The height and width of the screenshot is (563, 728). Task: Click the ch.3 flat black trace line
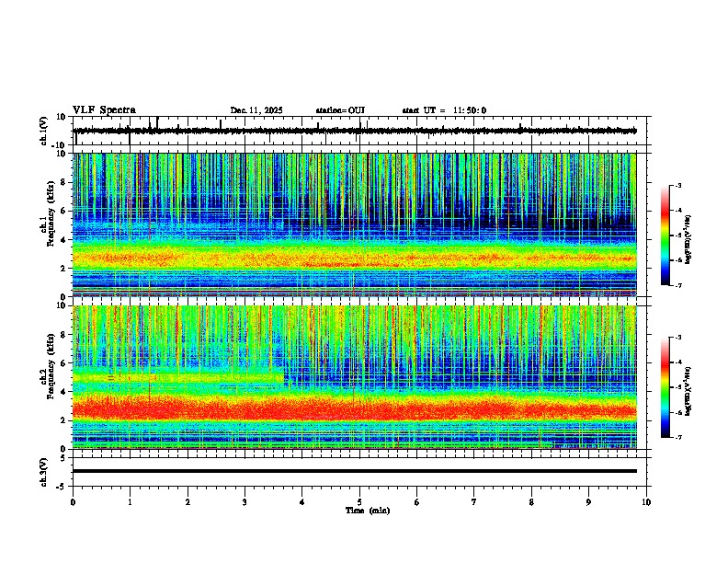point(355,471)
